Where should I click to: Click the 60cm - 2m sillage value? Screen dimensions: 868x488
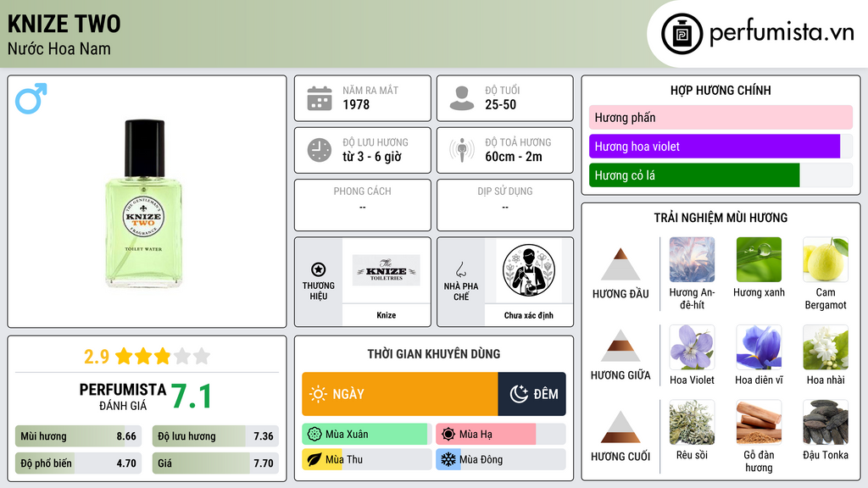[514, 157]
